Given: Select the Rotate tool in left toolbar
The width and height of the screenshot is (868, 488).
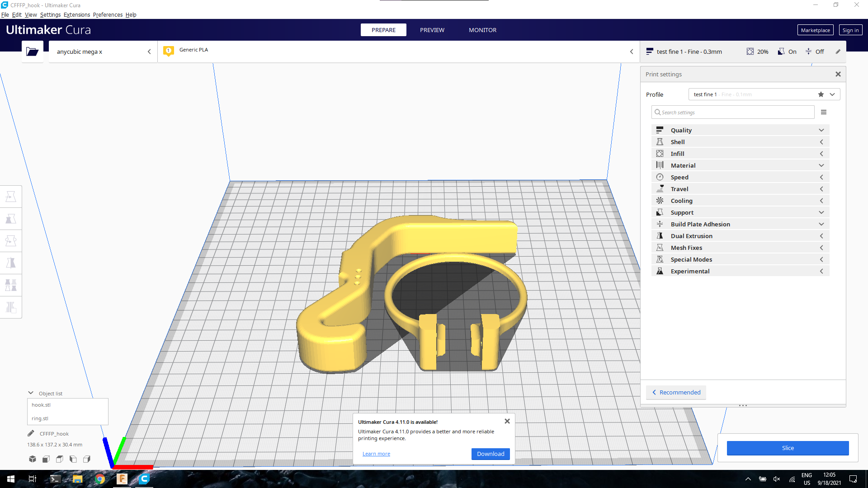Looking at the screenshot, I should pos(11,241).
